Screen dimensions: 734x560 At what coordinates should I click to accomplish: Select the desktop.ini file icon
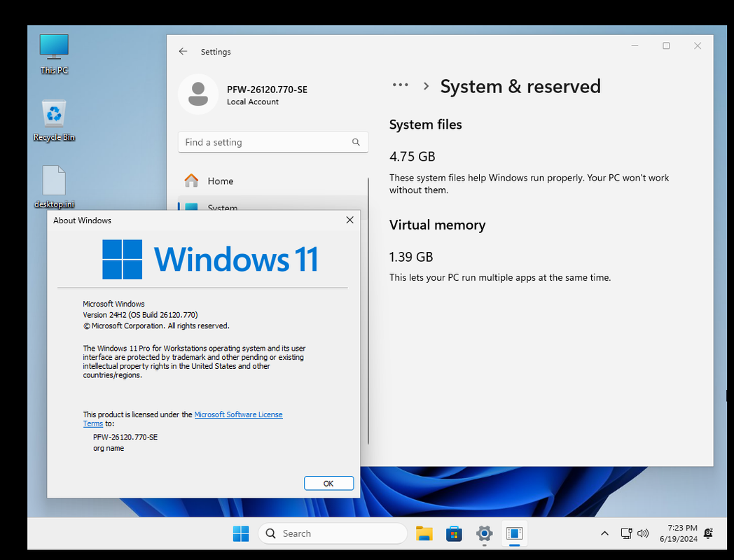tap(54, 187)
